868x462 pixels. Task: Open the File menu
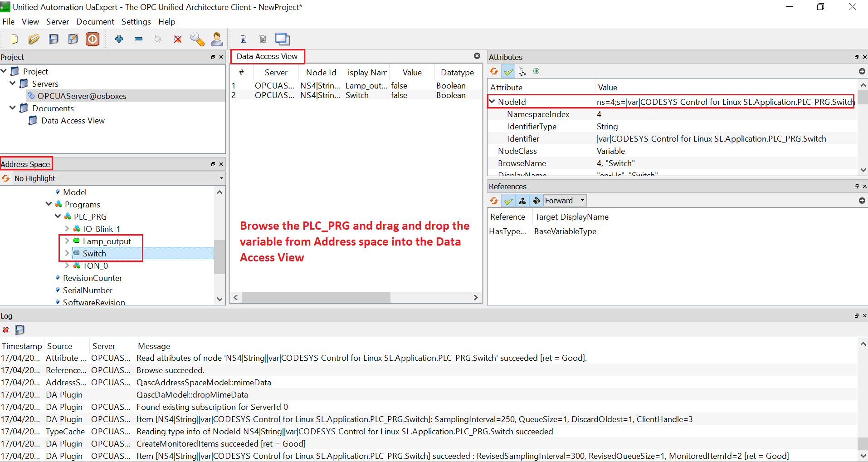[8, 21]
